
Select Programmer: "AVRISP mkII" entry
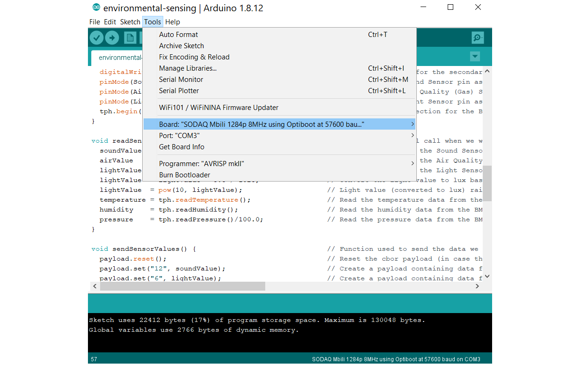279,163
